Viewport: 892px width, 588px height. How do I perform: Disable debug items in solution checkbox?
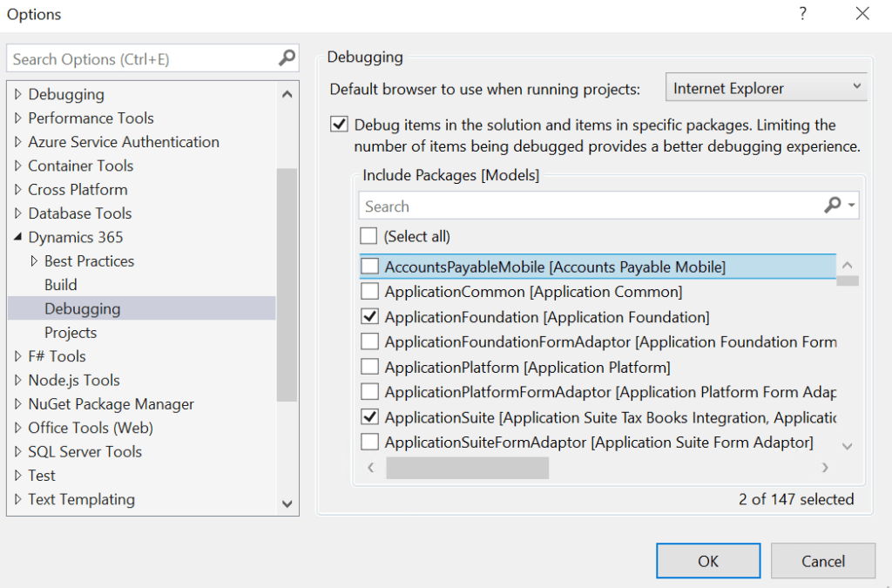340,125
